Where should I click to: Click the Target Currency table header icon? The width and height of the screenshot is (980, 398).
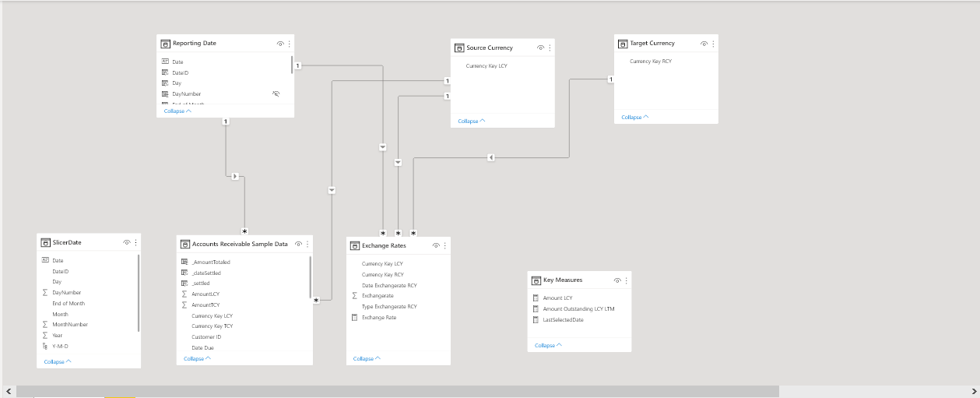tap(623, 44)
